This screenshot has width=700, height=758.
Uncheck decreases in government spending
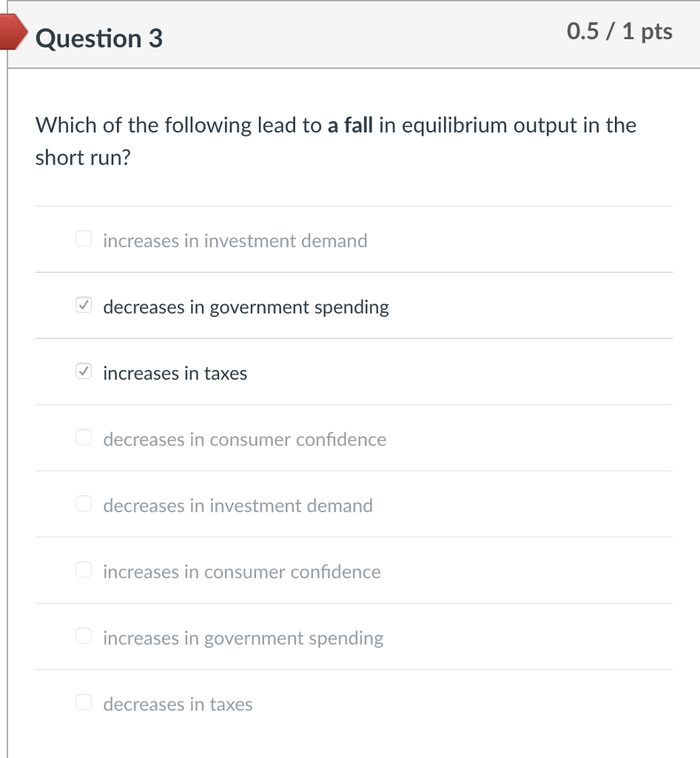84,304
